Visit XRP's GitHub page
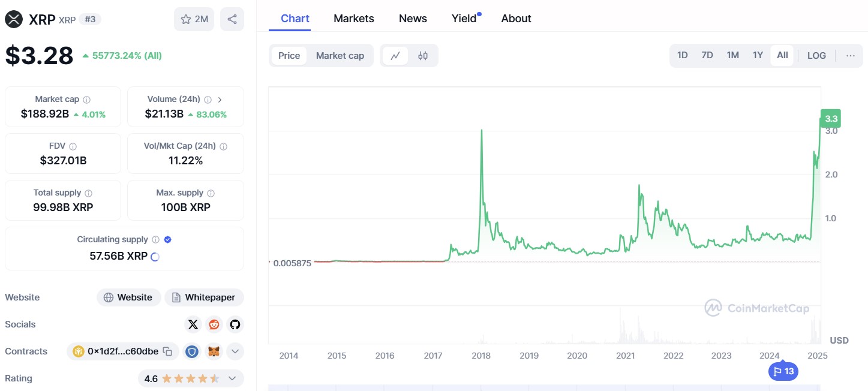The height and width of the screenshot is (391, 868). (x=235, y=324)
